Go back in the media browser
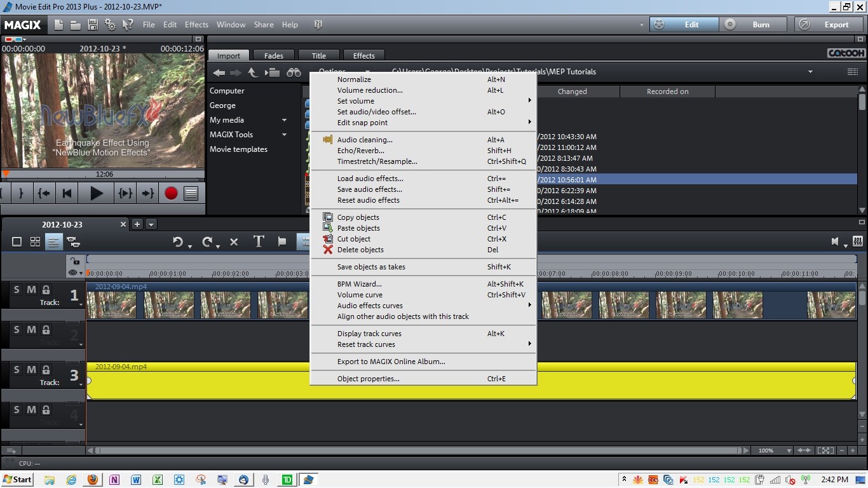Viewport: 868px width, 488px height. [219, 72]
